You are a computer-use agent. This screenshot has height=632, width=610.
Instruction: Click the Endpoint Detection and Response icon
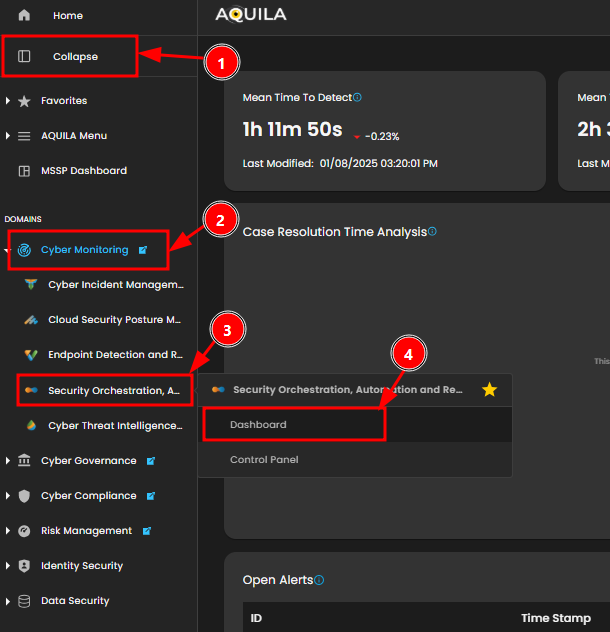[30, 355]
